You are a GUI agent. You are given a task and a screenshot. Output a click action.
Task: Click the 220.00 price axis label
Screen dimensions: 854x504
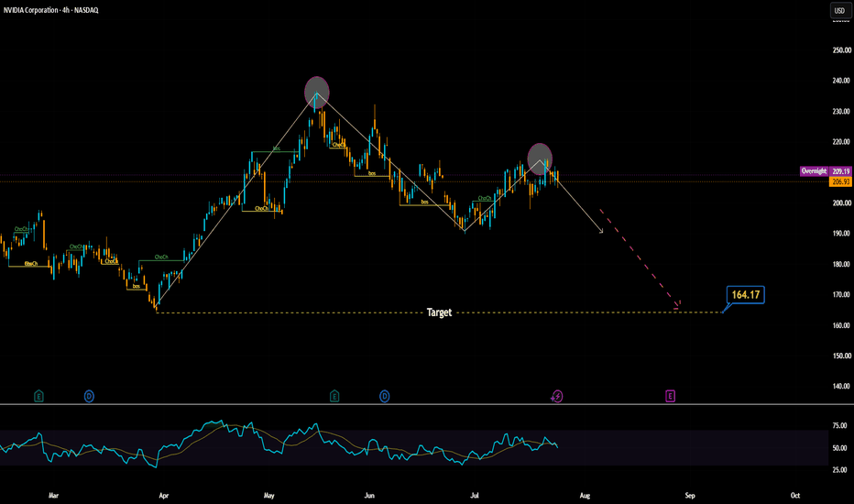click(841, 142)
